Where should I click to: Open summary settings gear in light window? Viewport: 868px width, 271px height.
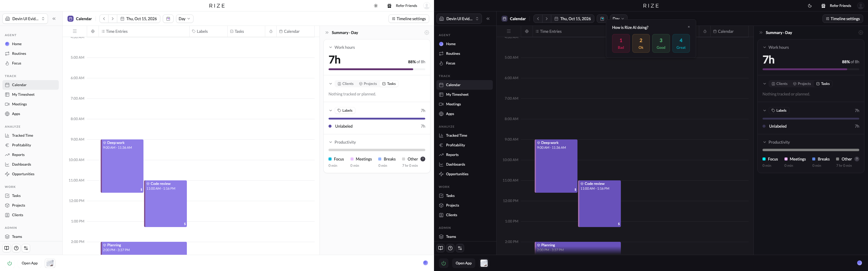[426, 33]
